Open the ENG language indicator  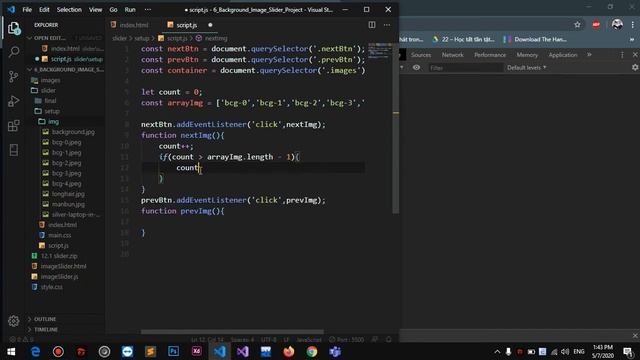[x=578, y=351]
